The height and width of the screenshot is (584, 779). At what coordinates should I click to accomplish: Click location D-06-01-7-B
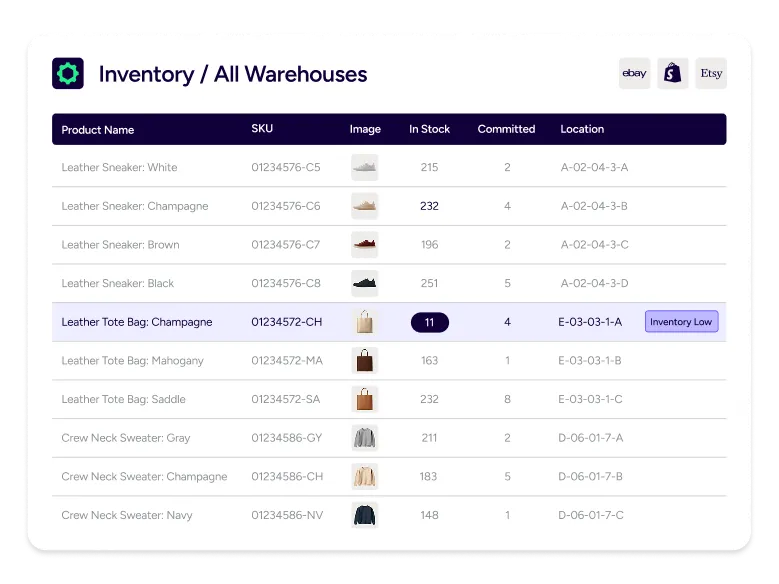coord(591,477)
